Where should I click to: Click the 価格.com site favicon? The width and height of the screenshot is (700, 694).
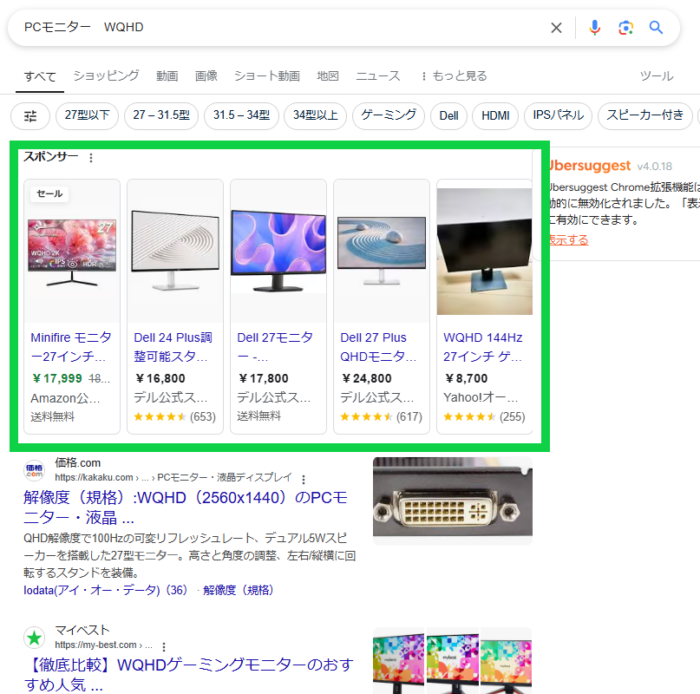point(34,470)
